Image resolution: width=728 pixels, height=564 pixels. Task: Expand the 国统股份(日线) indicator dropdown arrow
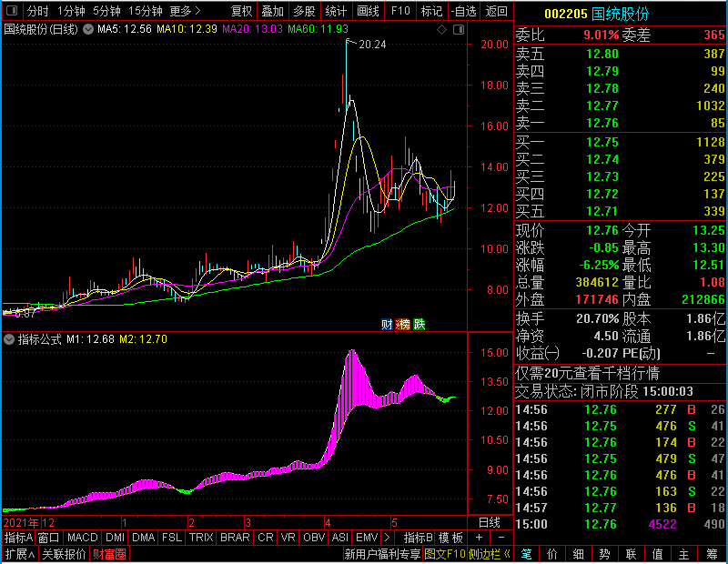click(87, 29)
